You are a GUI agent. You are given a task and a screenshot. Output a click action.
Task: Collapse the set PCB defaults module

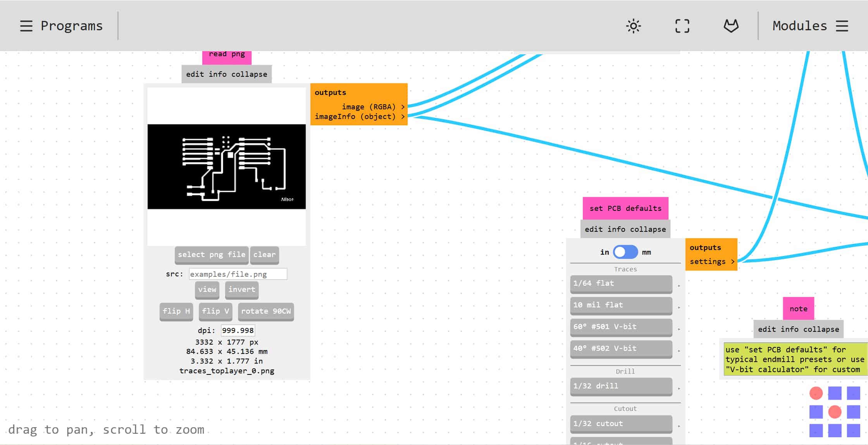(x=648, y=229)
